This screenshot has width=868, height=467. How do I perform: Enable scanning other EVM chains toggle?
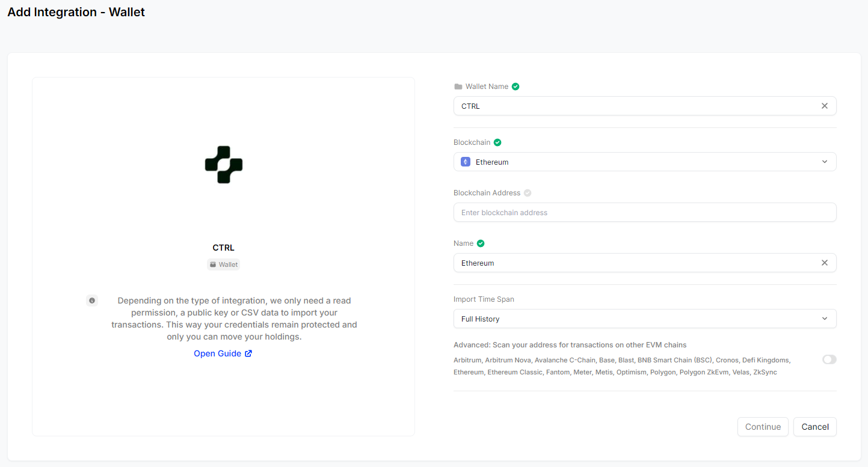click(x=830, y=359)
